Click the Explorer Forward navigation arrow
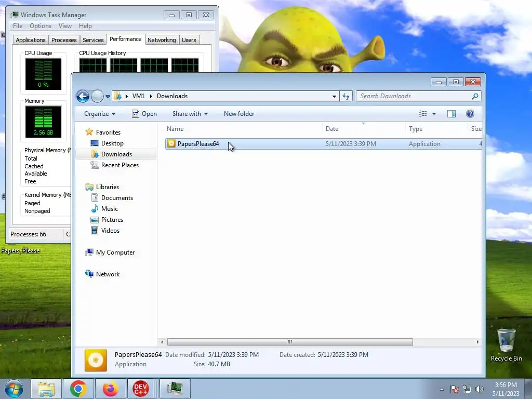 (97, 96)
